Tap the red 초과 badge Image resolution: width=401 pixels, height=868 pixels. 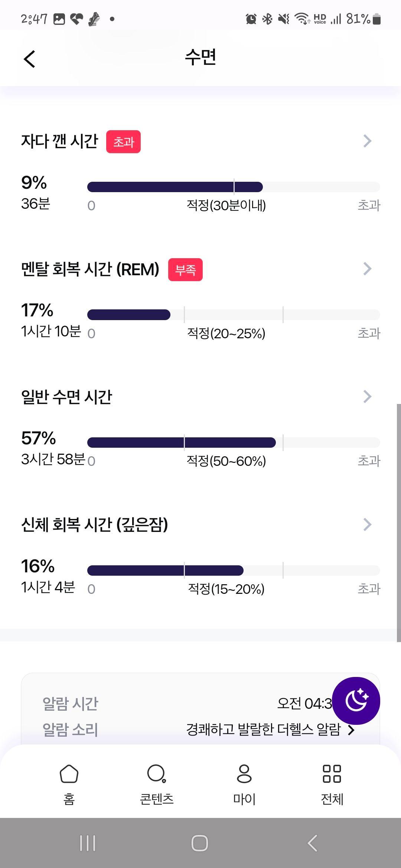[123, 142]
